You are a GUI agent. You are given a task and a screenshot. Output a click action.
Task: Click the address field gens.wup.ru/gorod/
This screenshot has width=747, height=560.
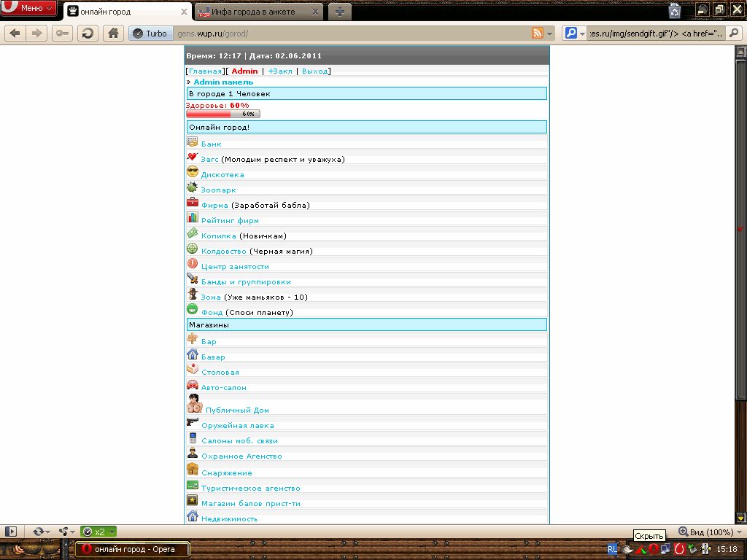(352, 34)
